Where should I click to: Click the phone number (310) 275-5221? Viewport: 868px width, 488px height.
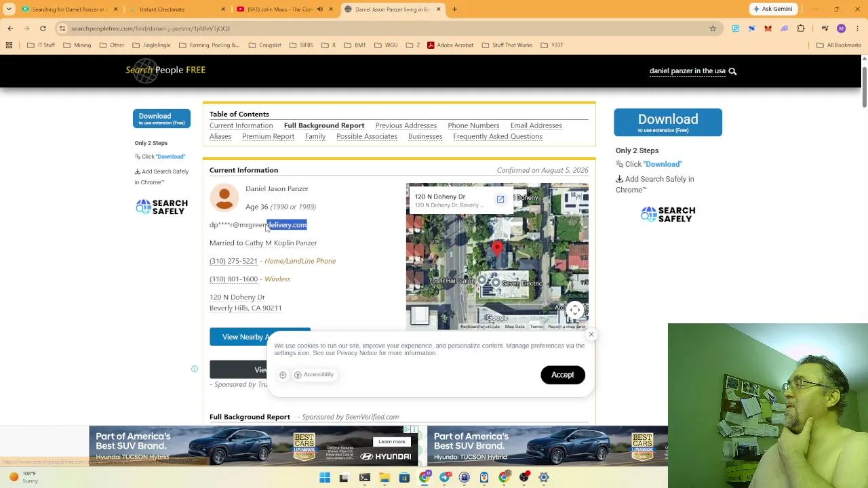pos(233,261)
